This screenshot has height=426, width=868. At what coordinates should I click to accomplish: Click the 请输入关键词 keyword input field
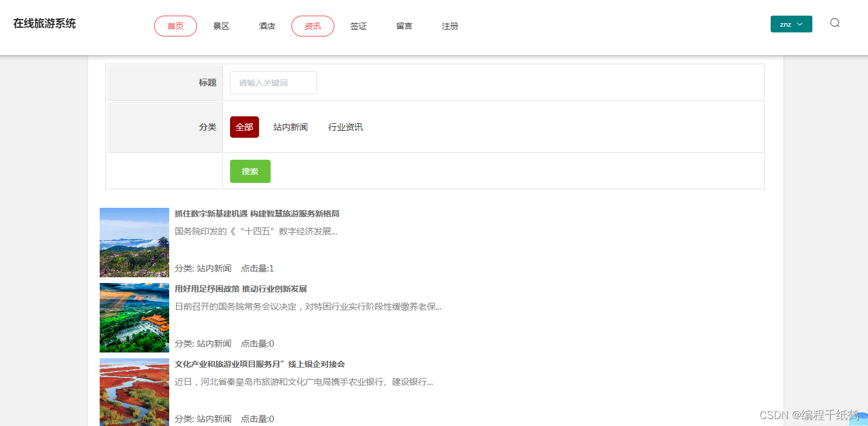[273, 83]
